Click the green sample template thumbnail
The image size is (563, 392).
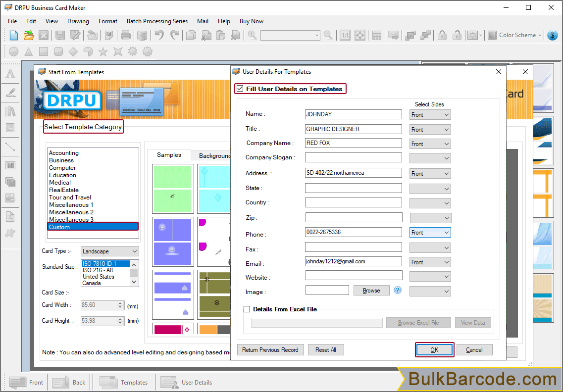click(173, 189)
